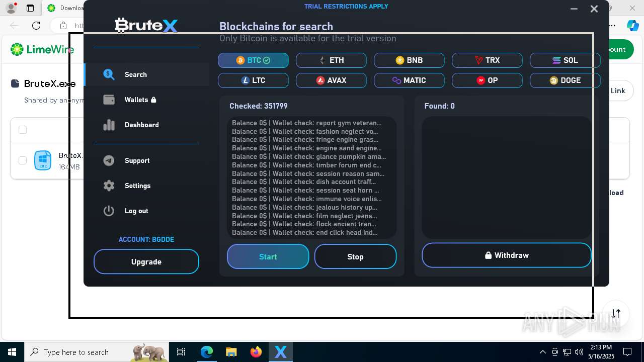Screen dimensions: 644x362
Task: Select the DOGE blockchain button
Action: point(565,80)
